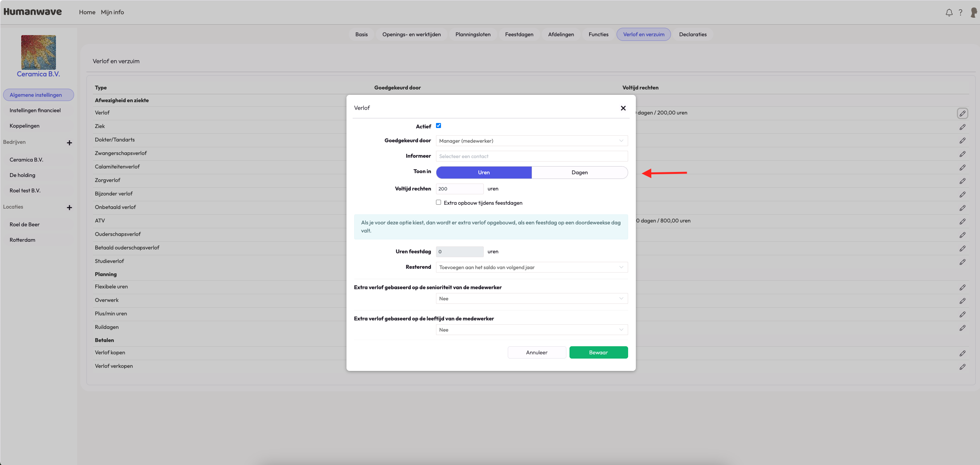Viewport: 980px width, 465px height.
Task: Expand the Resterend dropdown
Action: click(532, 267)
